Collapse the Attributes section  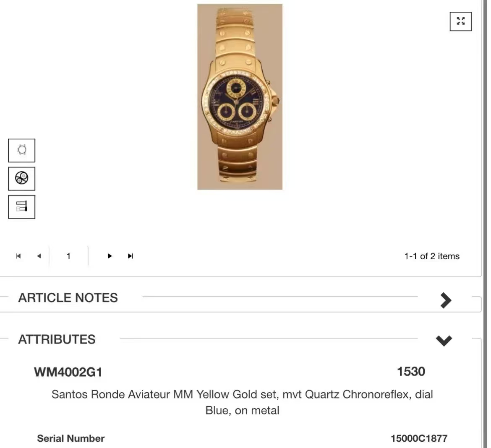click(444, 340)
